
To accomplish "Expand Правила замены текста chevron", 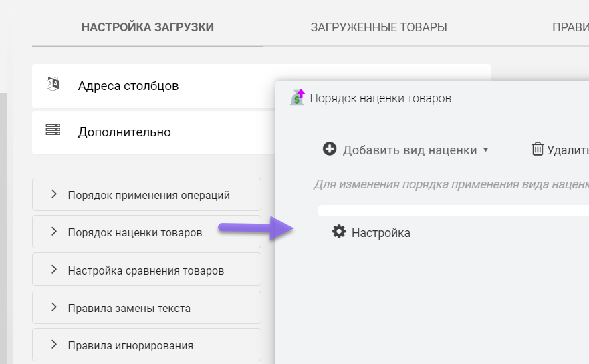I will click(x=54, y=307).
